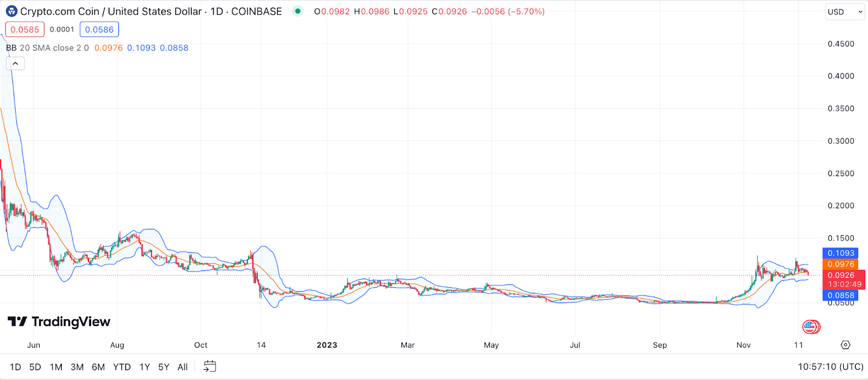Click the 2023 label on time axis
The image size is (868, 380).
point(327,345)
